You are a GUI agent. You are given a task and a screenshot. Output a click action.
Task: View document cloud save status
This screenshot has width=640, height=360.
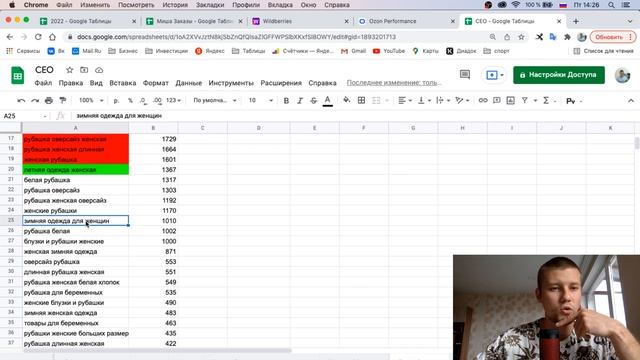(x=99, y=70)
